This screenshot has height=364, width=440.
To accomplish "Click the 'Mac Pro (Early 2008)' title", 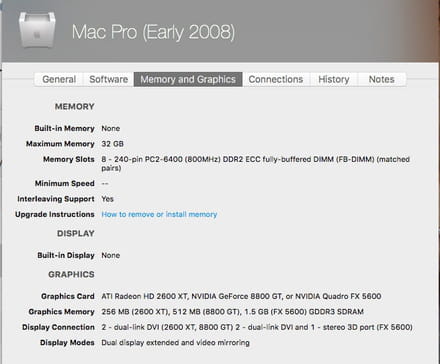I will pyautogui.click(x=153, y=32).
